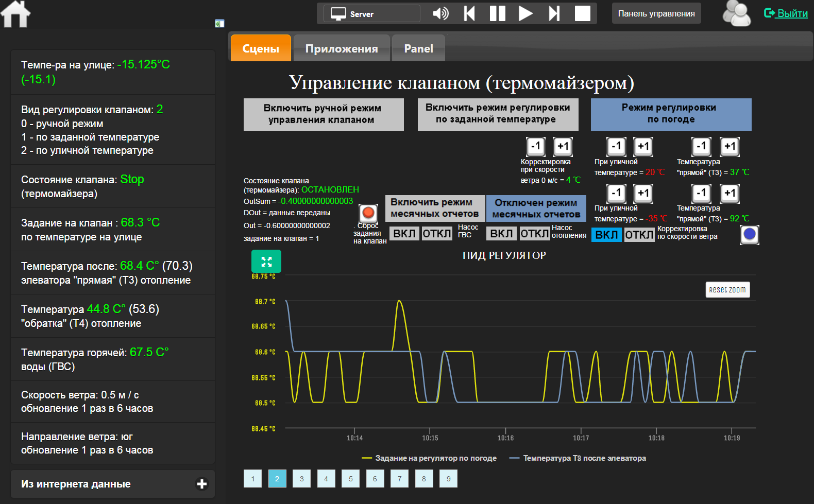Click the T4 return temperature 44.8 C°
This screenshot has width=814, height=504.
pyautogui.click(x=106, y=309)
